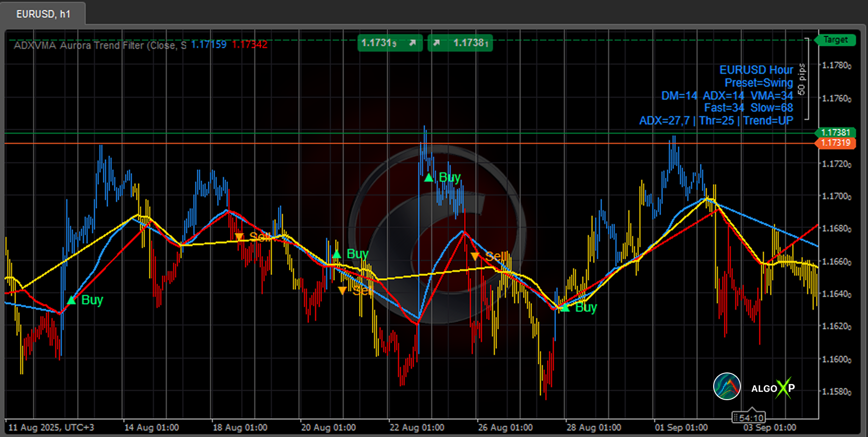The height and width of the screenshot is (437, 868).
Task: Click the 01 Sep 01:00 time axis label
Action: pyautogui.click(x=681, y=427)
